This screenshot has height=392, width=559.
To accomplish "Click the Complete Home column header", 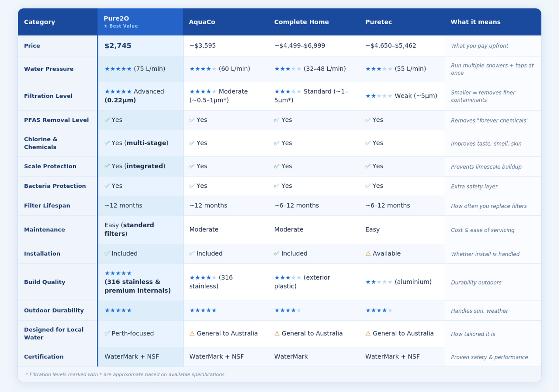I will (301, 22).
